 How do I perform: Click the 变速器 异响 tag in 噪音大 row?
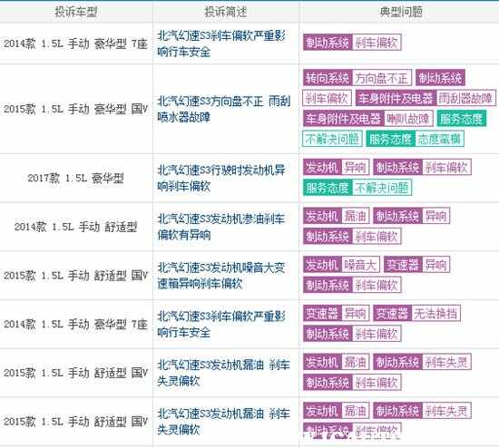[x=417, y=265]
